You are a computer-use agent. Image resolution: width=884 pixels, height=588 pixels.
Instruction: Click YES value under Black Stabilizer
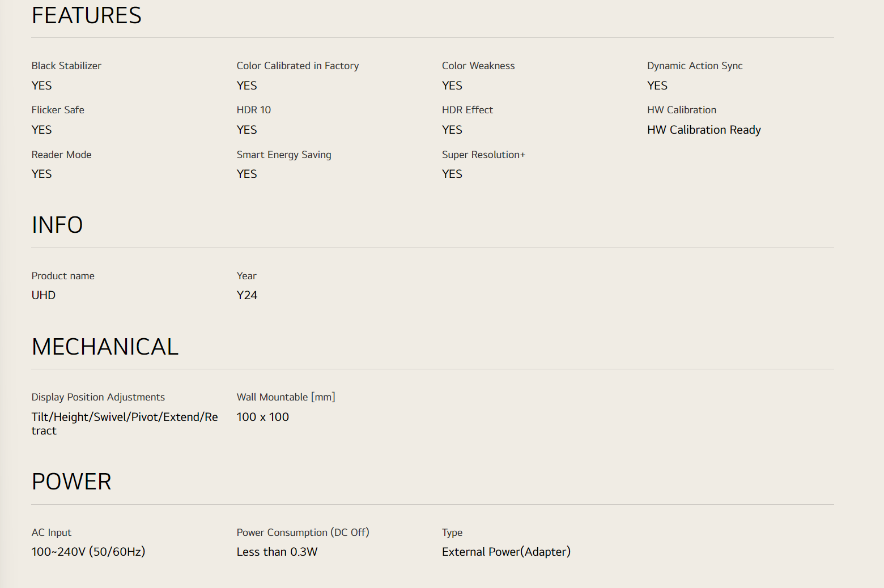click(x=42, y=86)
